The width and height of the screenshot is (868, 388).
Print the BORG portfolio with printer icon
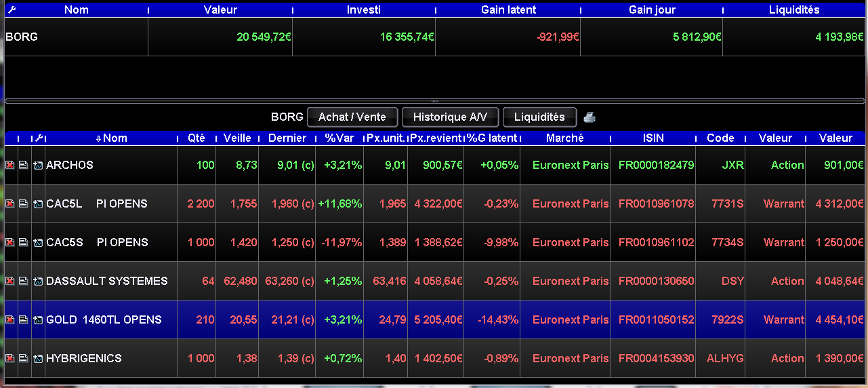click(x=590, y=117)
